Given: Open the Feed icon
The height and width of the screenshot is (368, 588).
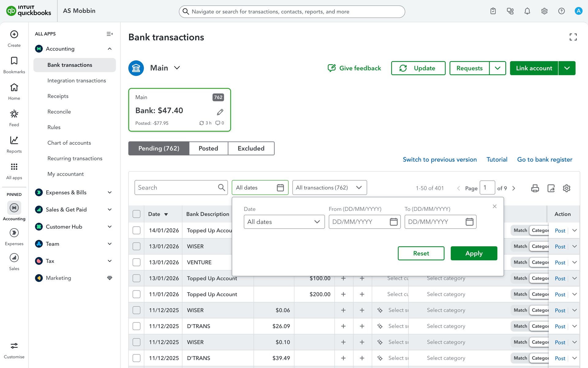Looking at the screenshot, I should [x=14, y=114].
